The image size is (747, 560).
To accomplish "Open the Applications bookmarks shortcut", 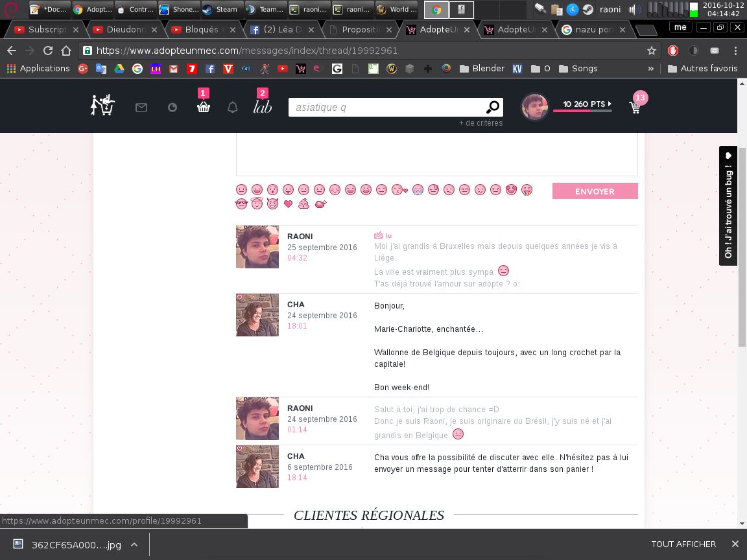I will [x=38, y=69].
